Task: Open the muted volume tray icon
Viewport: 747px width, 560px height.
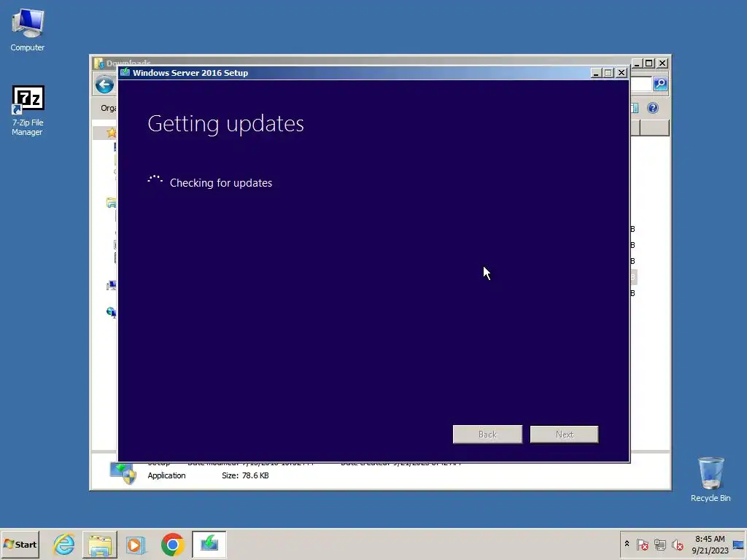Action: (x=677, y=544)
